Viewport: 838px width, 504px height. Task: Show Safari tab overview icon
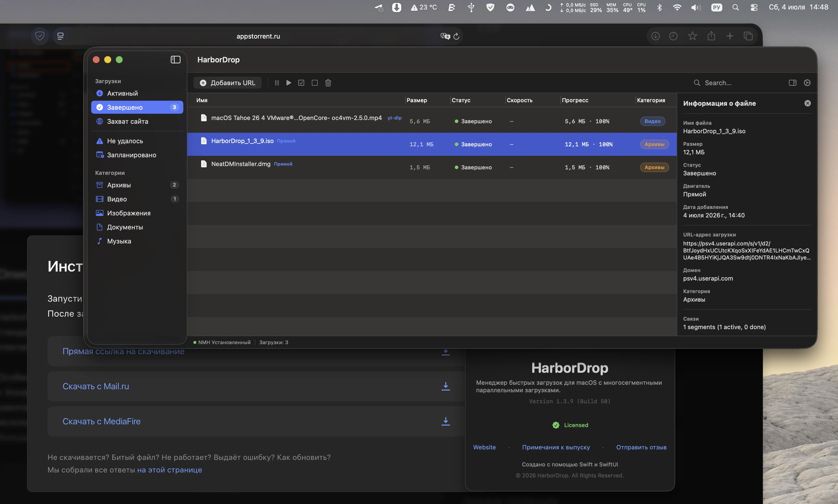[748, 36]
